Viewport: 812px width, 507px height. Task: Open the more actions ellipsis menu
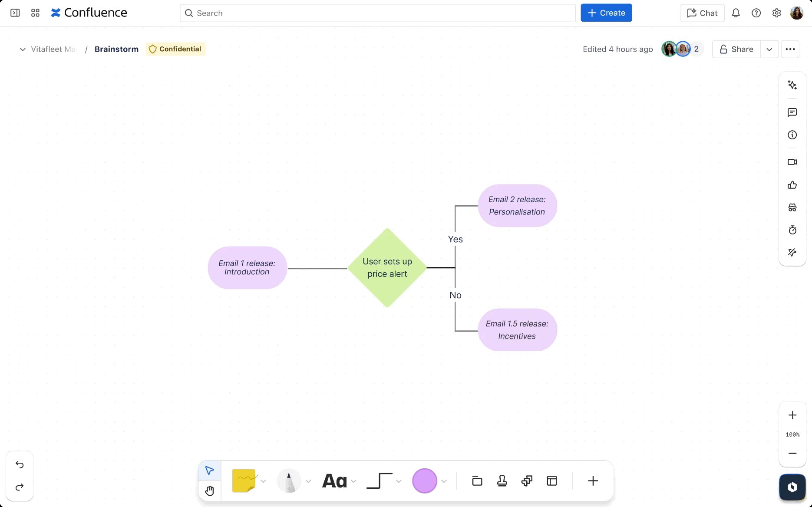790,49
